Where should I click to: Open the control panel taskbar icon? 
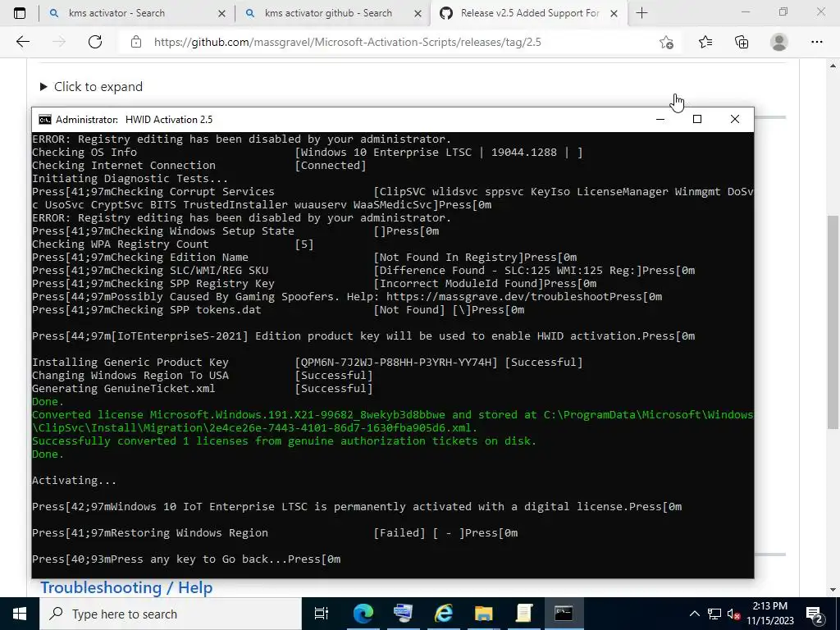point(403,614)
